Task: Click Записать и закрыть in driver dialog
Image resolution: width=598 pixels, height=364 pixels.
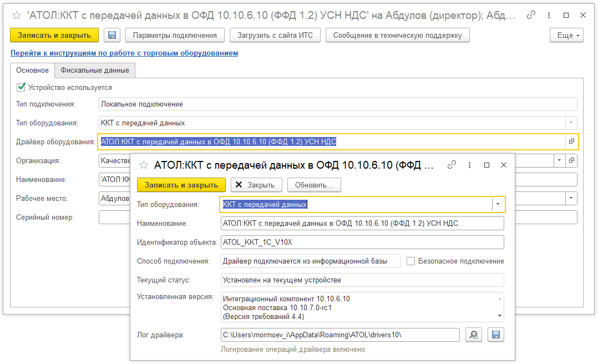Action: [181, 185]
